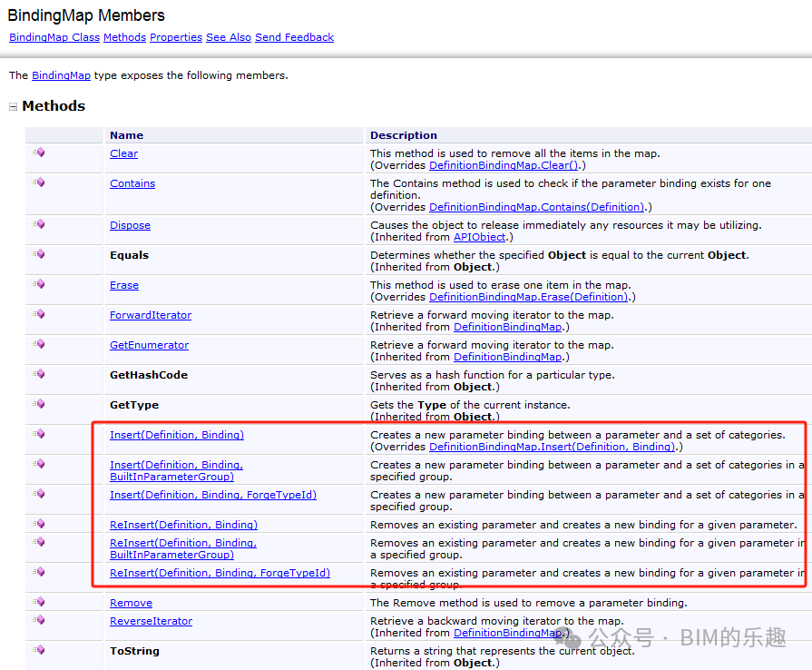Open the Insert(Definition, Binding) link
This screenshot has height=670, width=812.
click(x=177, y=435)
